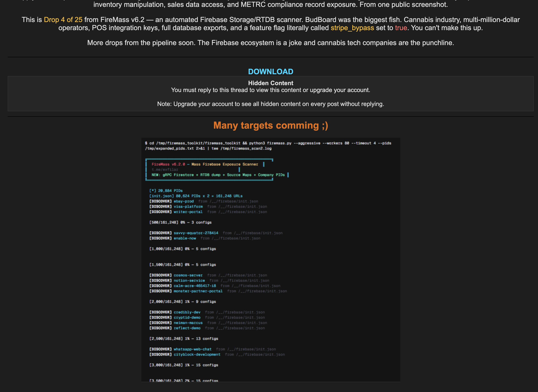The image size is (538, 392).
Task: Click the 'whatsapp-web-chat' discover entry
Action: click(213, 349)
